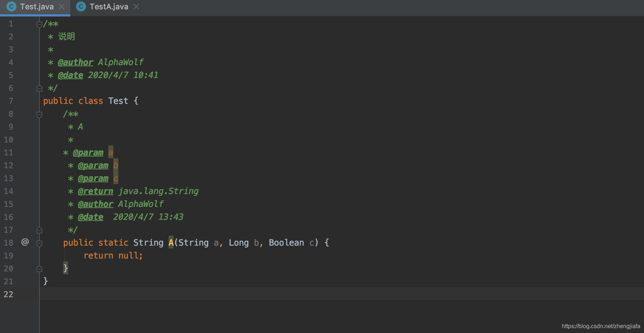Click the fold end marker at line 20
The width and height of the screenshot is (644, 333).
pos(39,269)
